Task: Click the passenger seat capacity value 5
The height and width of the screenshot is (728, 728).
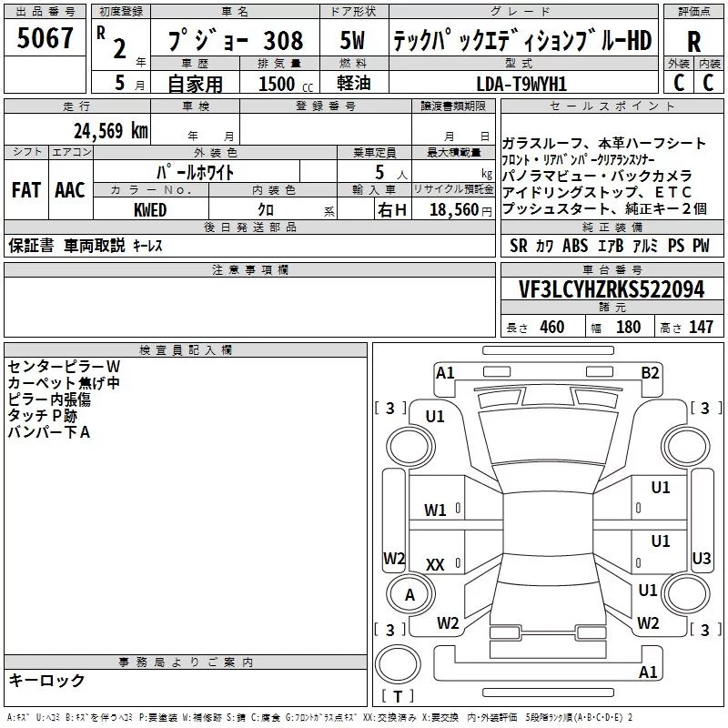Action: click(x=379, y=172)
